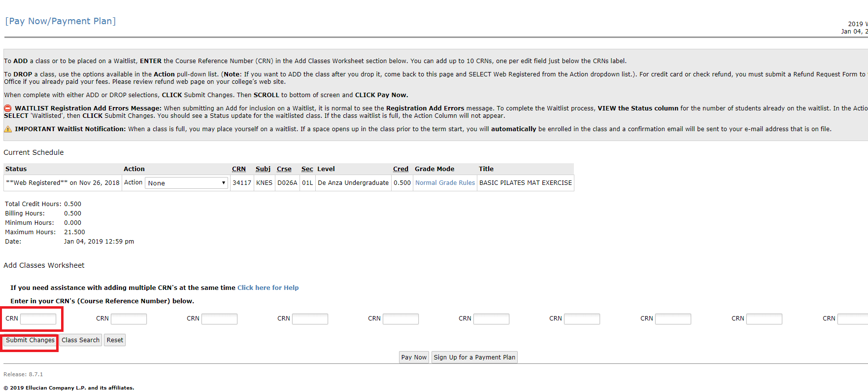The image size is (868, 392).
Task: Click the Class Search button
Action: click(81, 340)
